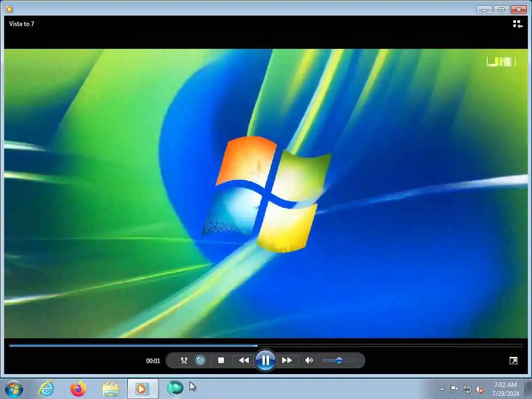The width and height of the screenshot is (532, 399).
Task: Minimize the media player window
Action: 484,10
